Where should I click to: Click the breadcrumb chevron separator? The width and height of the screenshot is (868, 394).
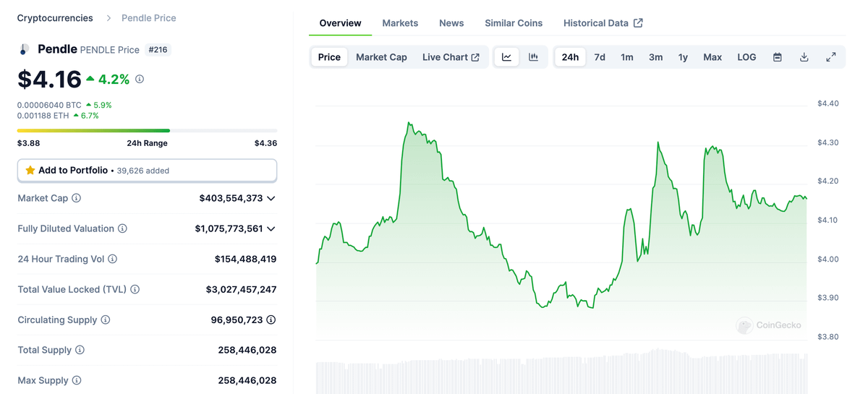tap(109, 18)
